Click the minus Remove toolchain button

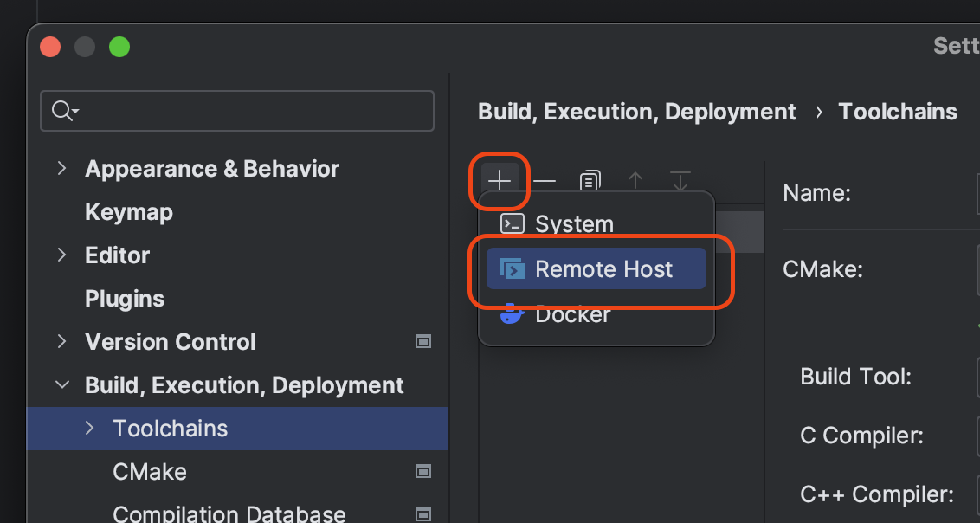coord(545,181)
